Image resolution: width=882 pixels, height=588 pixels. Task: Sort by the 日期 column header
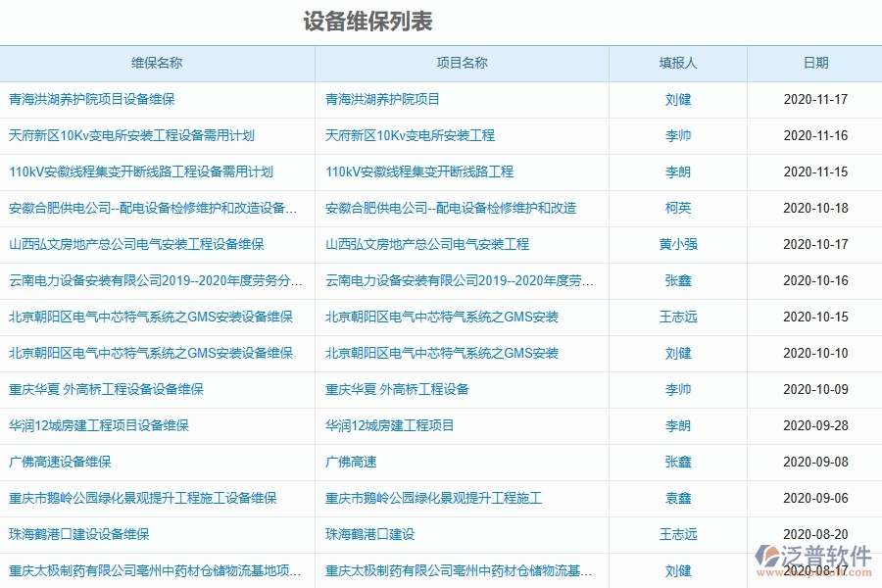point(815,62)
